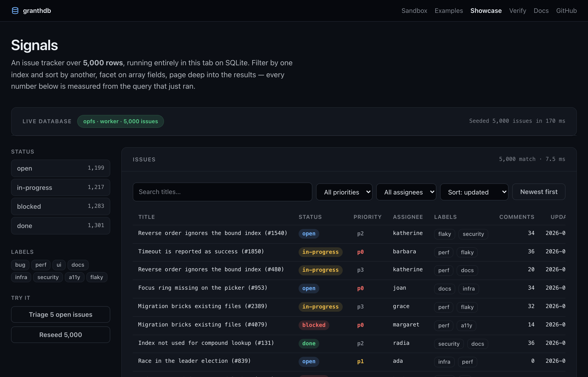This screenshot has height=377, width=588.
Task: Click the PRIORITY column header
Action: click(x=367, y=217)
